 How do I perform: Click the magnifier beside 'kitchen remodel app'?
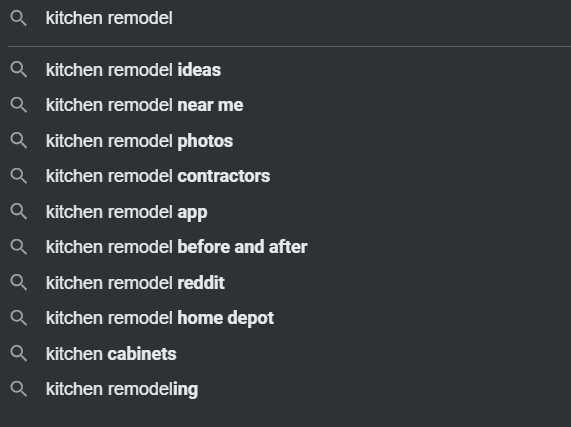pos(19,211)
